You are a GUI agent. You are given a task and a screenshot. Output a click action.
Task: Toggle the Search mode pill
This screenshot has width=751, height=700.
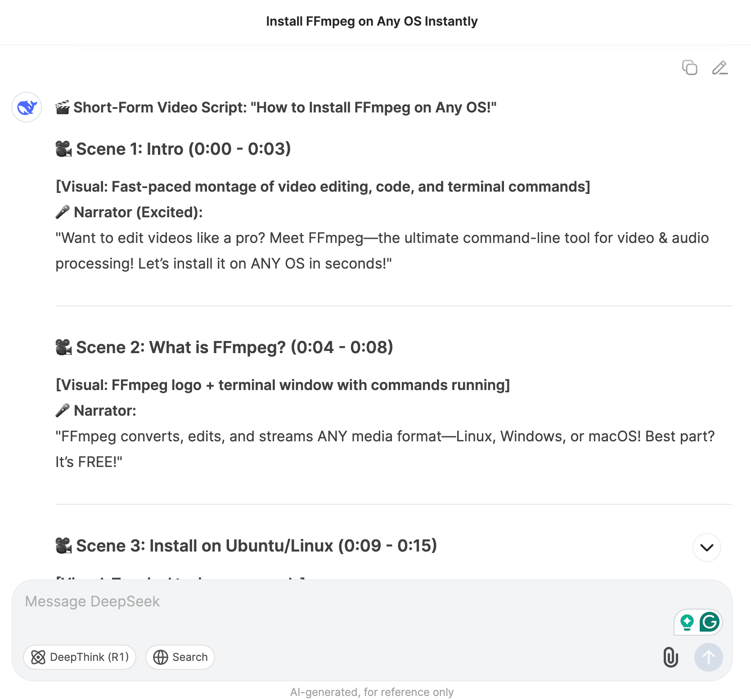click(x=180, y=657)
